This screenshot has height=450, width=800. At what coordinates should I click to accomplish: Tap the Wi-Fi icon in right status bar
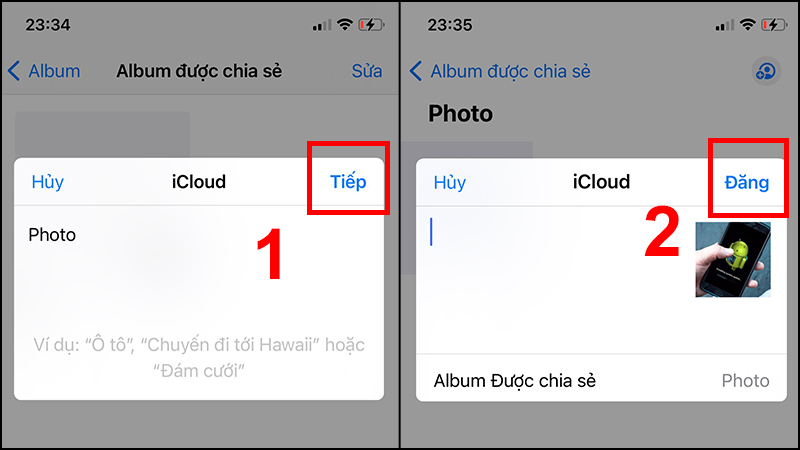tap(747, 24)
